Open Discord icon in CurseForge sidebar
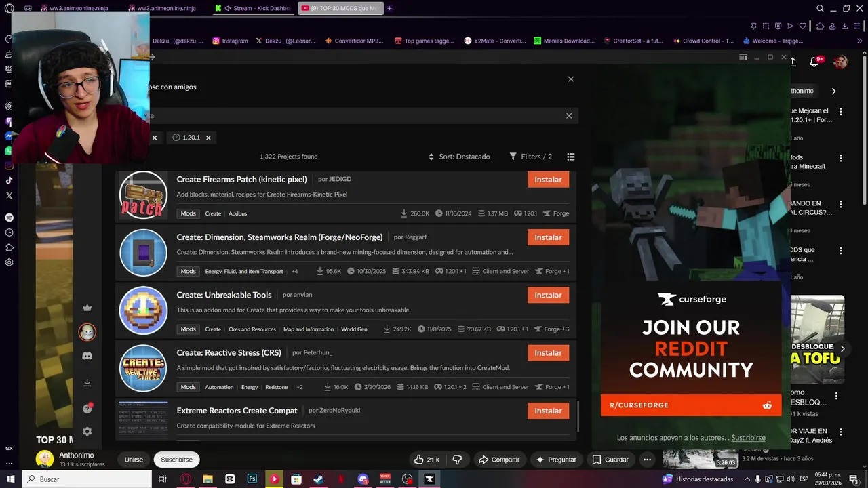 pyautogui.click(x=87, y=356)
